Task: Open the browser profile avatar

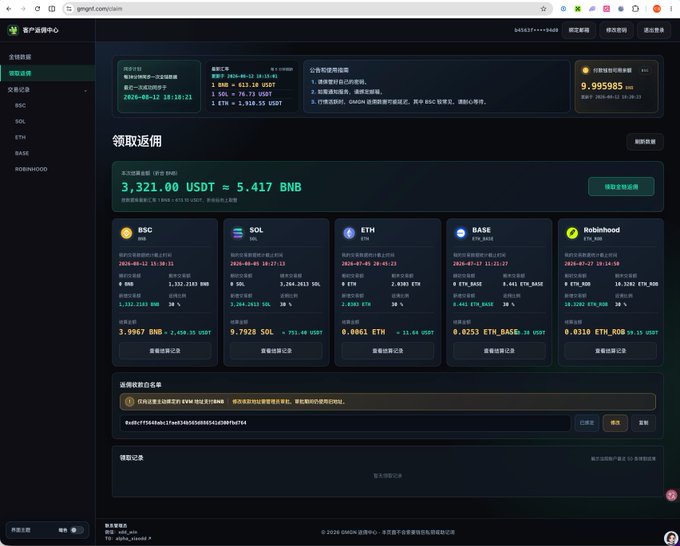Action: (657, 9)
